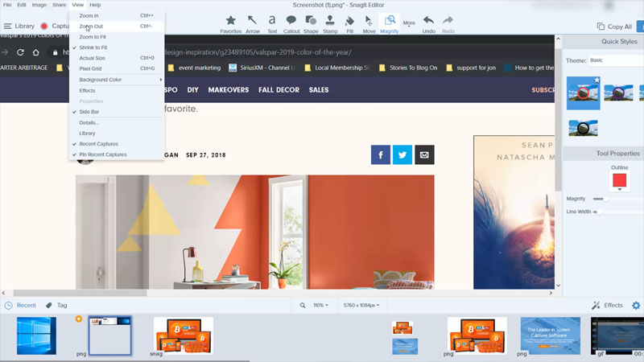This screenshot has width=644, height=362.
Task: Select the Arrow tool
Action: 253,22
